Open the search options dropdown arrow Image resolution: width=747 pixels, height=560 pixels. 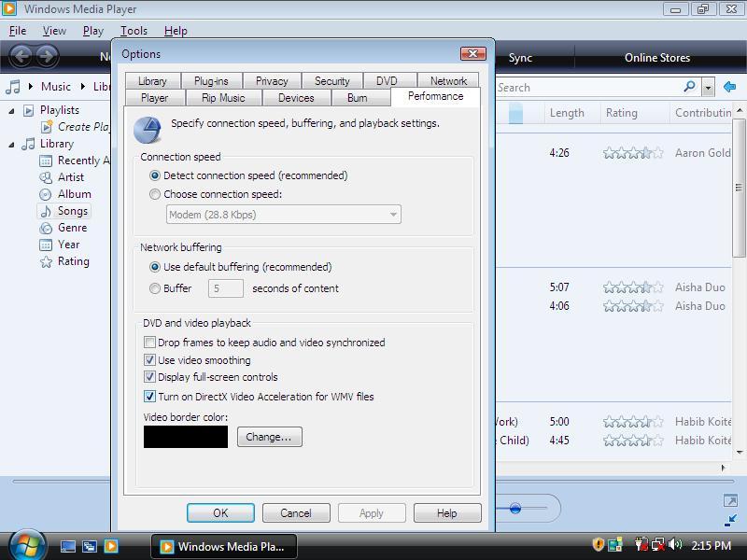[708, 88]
